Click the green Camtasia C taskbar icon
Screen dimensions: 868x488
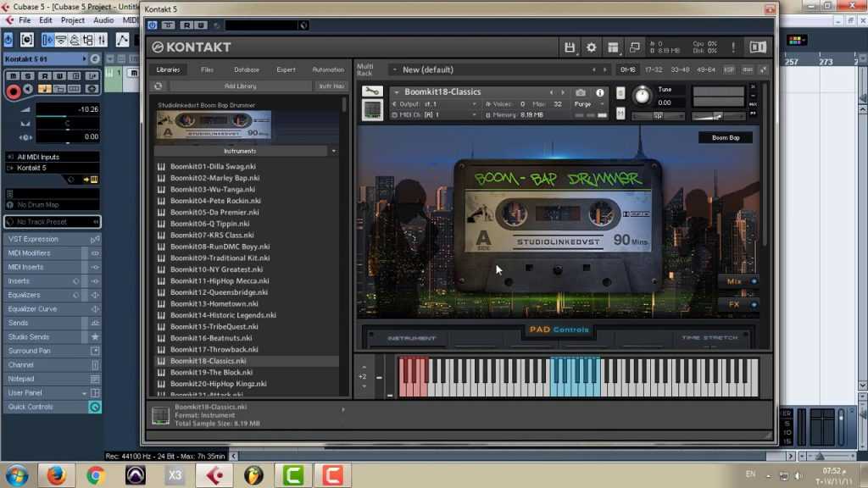[x=292, y=475]
